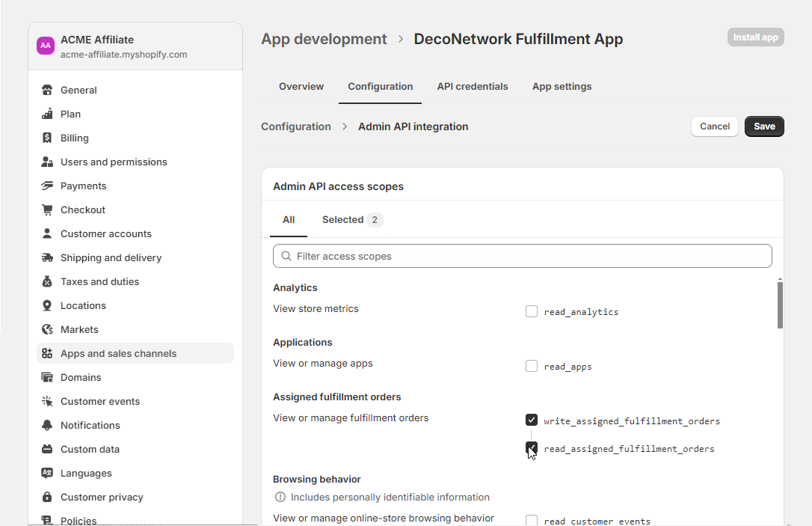Viewport: 812px width, 526px height.
Task: Check the read_apps access scope
Action: tap(532, 366)
